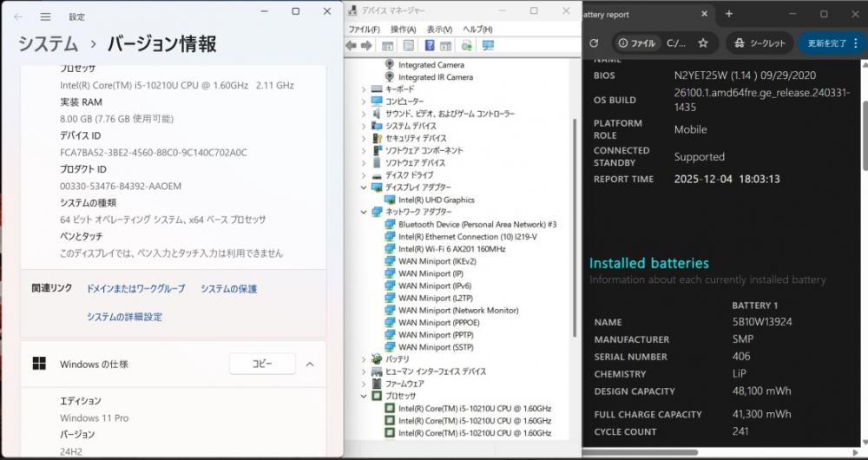The image size is (868, 460).
Task: Open the システムの詳細設定 link
Action: (x=124, y=317)
